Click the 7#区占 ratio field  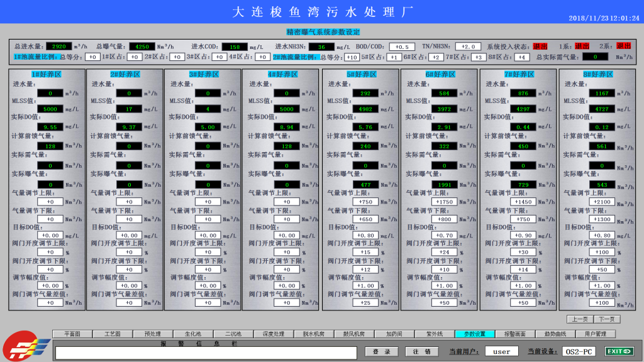coord(479,57)
